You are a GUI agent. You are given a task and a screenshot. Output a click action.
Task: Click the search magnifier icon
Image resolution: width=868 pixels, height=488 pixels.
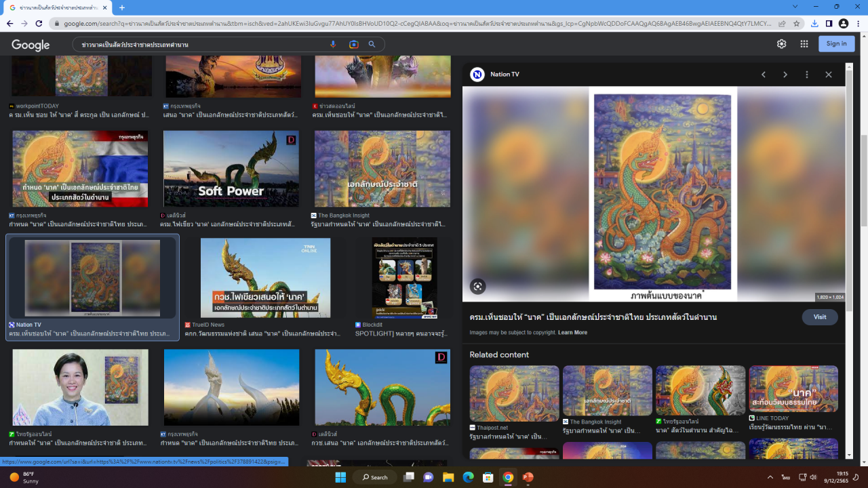tap(372, 44)
